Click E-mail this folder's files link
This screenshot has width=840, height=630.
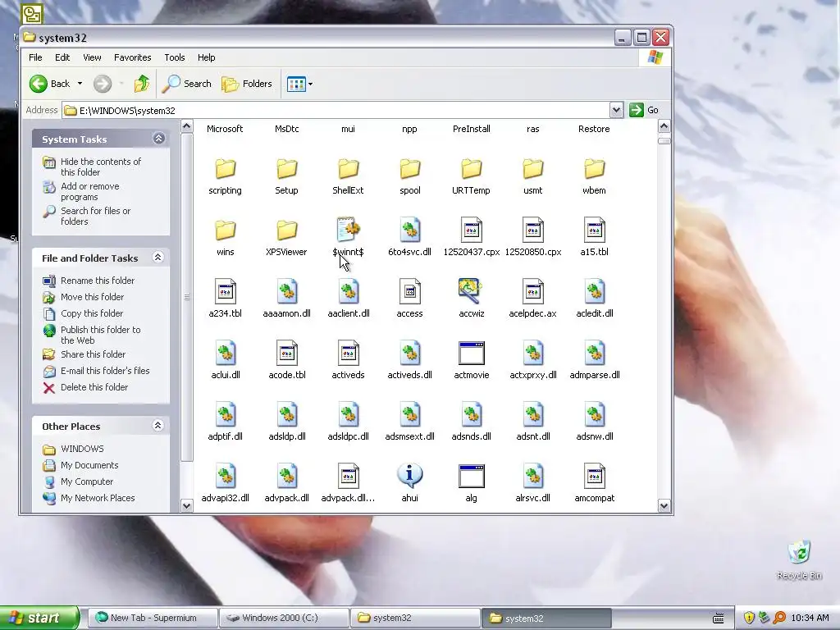105,370
